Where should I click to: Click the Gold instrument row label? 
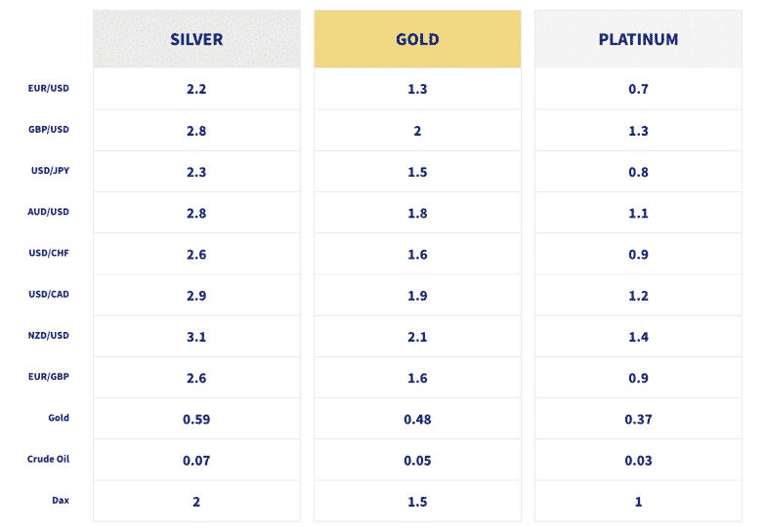click(x=59, y=418)
